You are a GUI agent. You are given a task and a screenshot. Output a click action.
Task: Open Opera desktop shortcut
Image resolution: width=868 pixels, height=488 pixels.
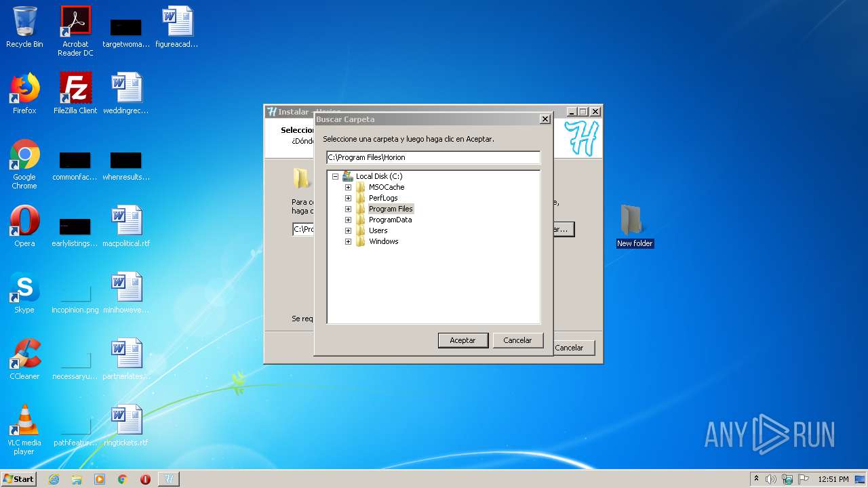point(24,227)
